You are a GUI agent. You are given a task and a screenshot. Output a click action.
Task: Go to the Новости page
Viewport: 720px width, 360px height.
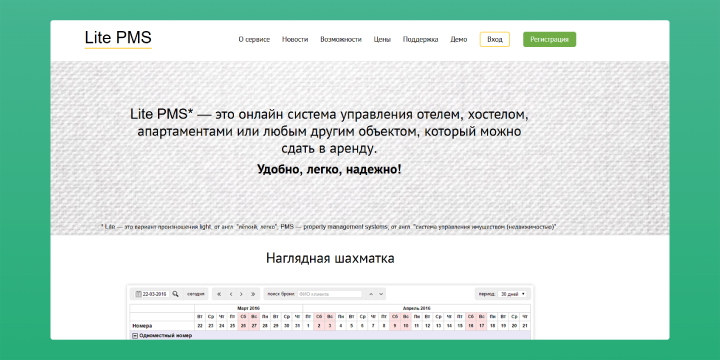click(x=295, y=39)
